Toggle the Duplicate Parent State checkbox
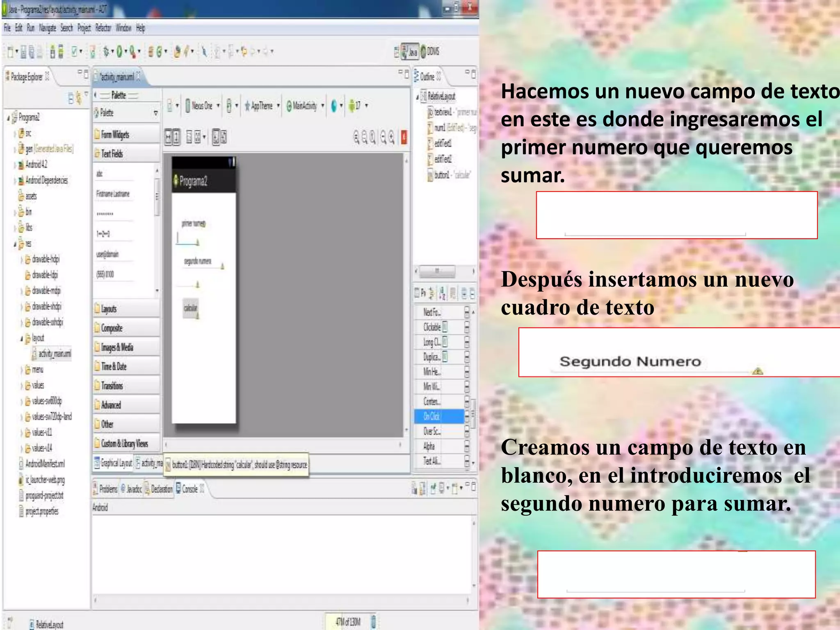 [445, 356]
